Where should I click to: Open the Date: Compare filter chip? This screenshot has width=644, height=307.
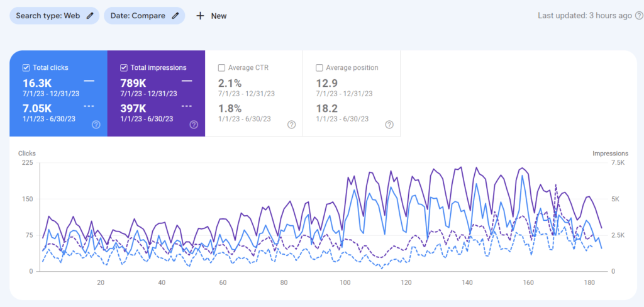137,16
